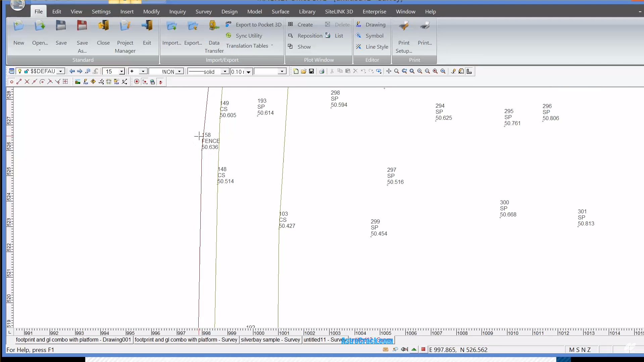Click the Export to Pocket 3D icon
Screen dimensions: 644x362
(x=229, y=24)
